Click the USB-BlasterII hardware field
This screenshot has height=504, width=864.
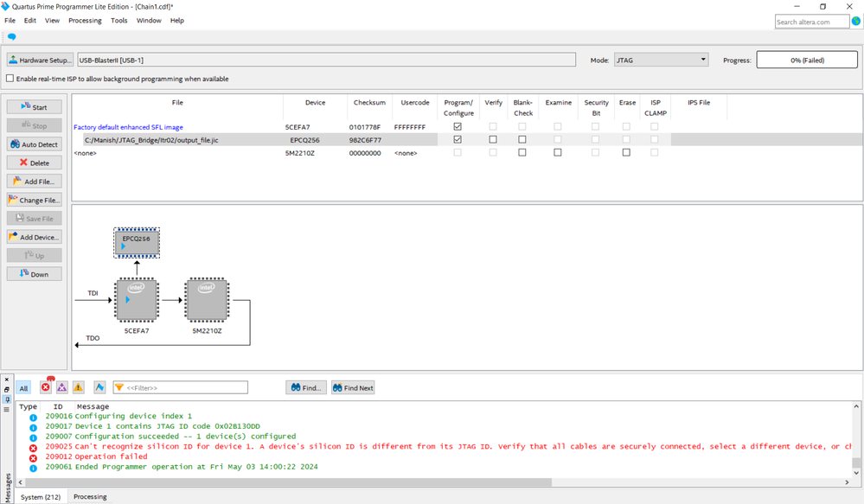pos(327,60)
